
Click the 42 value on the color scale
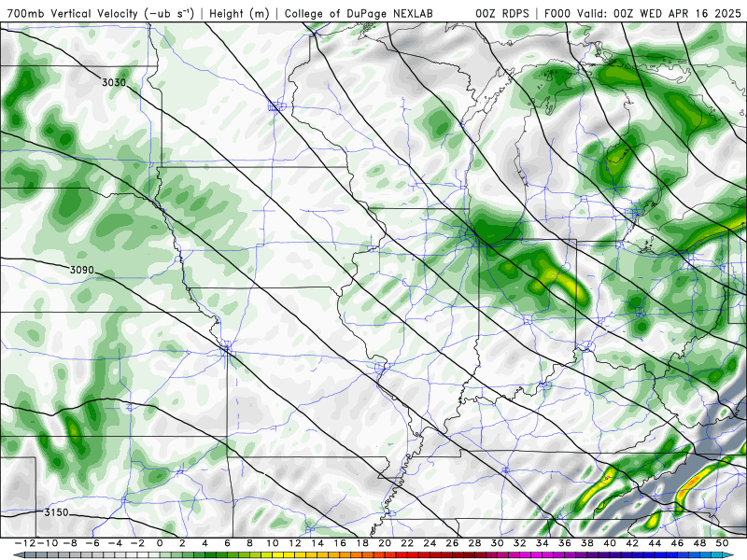tap(633, 543)
